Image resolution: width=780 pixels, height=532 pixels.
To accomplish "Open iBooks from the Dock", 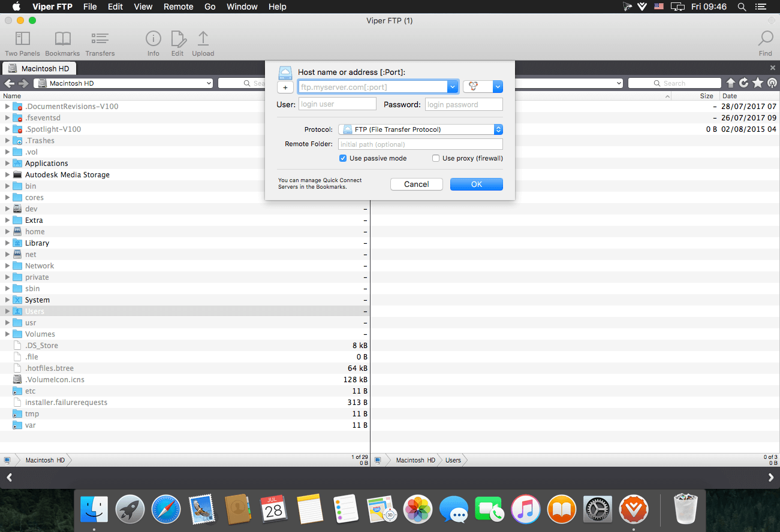I will coord(561,509).
